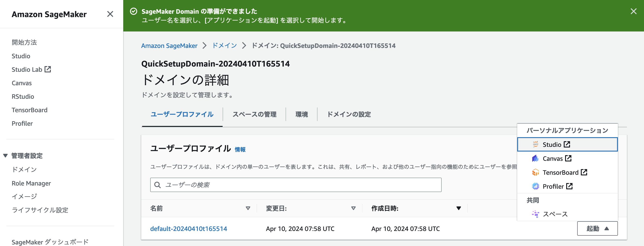The width and height of the screenshot is (644, 246).
Task: Open RStudio in sidebar
Action: click(23, 96)
